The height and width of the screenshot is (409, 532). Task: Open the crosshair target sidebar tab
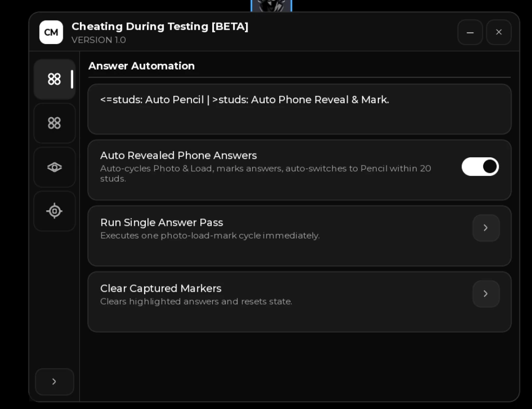point(54,211)
